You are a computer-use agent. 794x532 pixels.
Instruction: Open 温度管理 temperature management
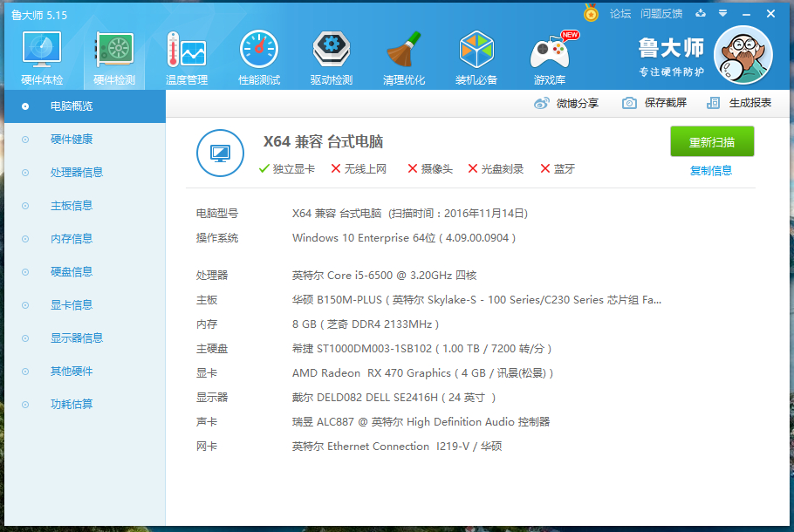point(187,58)
